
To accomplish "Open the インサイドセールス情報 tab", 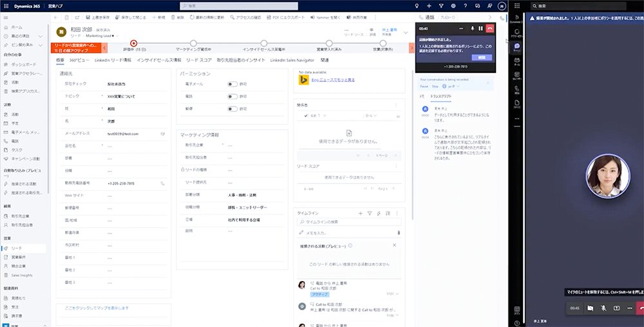I will pos(158,60).
